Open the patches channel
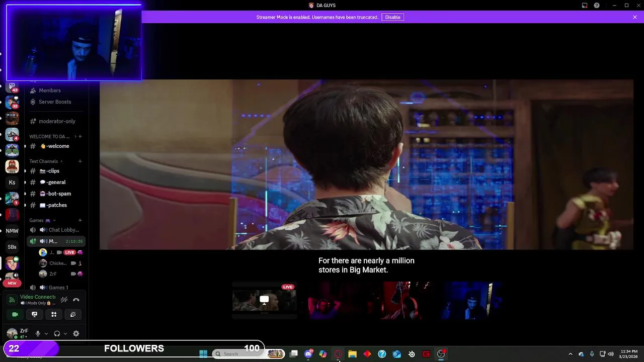This screenshot has height=362, width=644. point(56,205)
